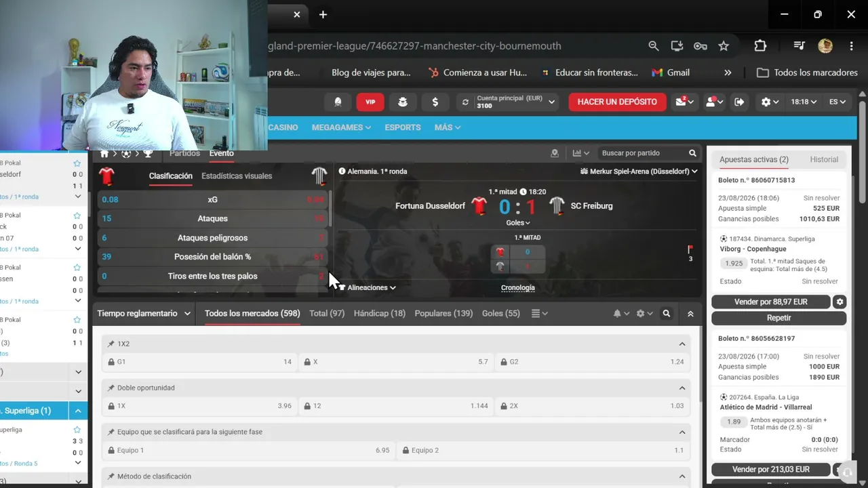The height and width of the screenshot is (488, 868).
Task: Search markets with magnifier icon
Action: tap(667, 314)
